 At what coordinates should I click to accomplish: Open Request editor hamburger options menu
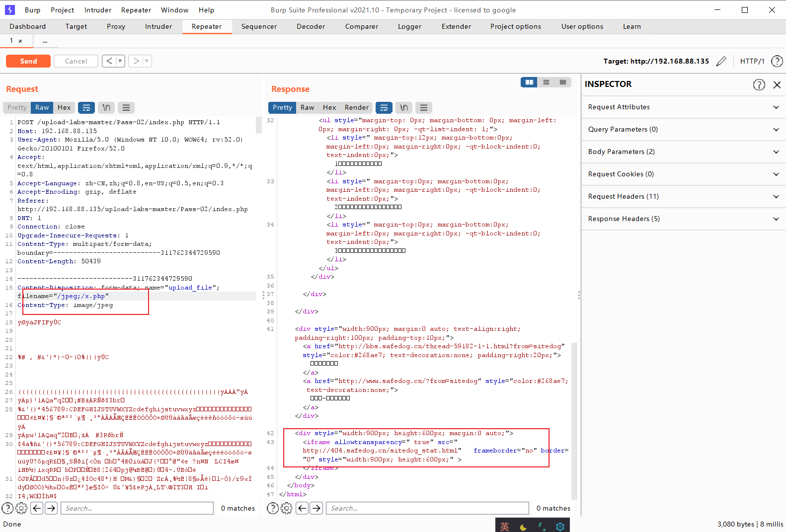[126, 107]
